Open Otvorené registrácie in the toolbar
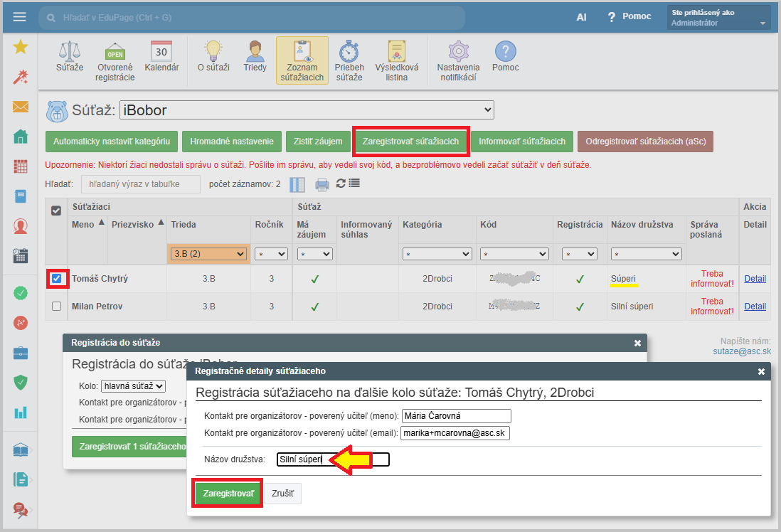Screen dimensions: 781x532 [x=115, y=53]
